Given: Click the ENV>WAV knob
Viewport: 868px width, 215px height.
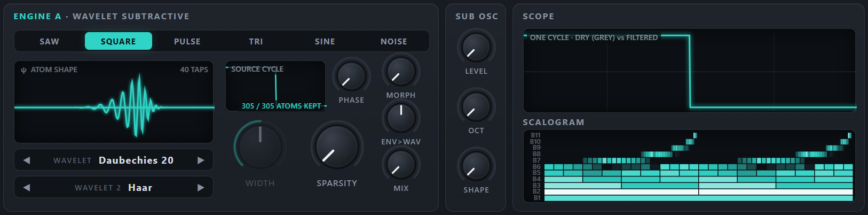Looking at the screenshot, I should [x=401, y=117].
